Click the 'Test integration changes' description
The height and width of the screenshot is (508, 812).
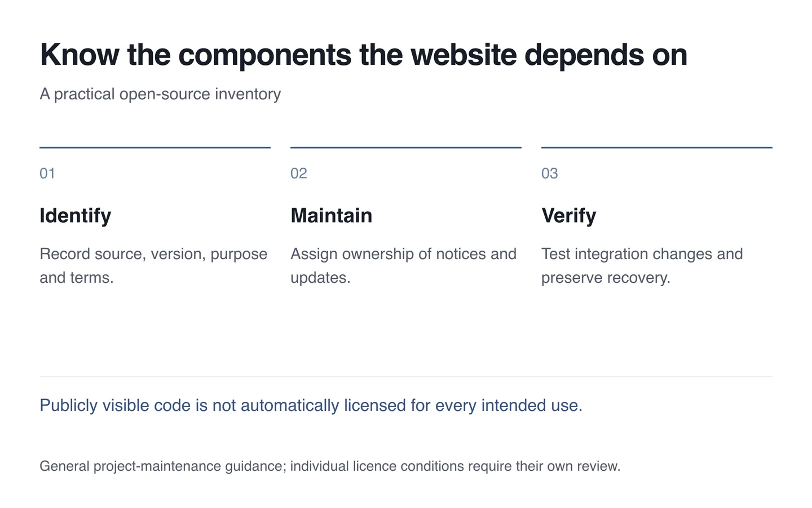tap(642, 266)
